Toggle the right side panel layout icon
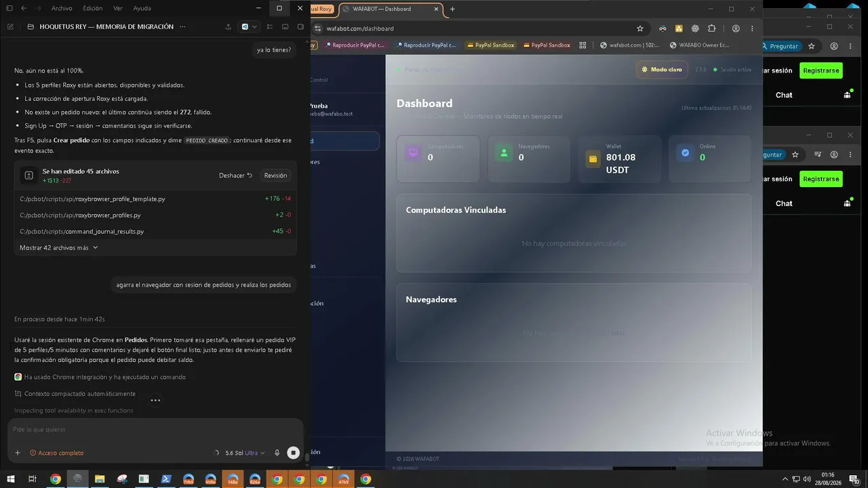Image resolution: width=868 pixels, height=488 pixels. click(300, 26)
